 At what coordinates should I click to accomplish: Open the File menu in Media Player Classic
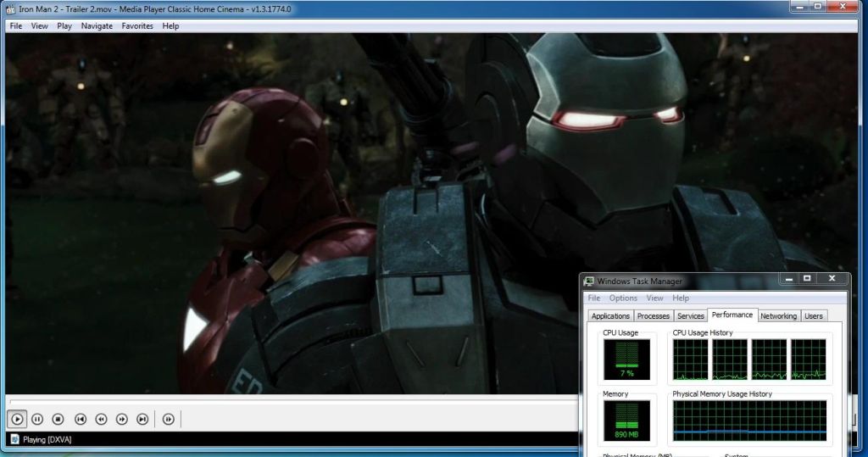point(16,26)
